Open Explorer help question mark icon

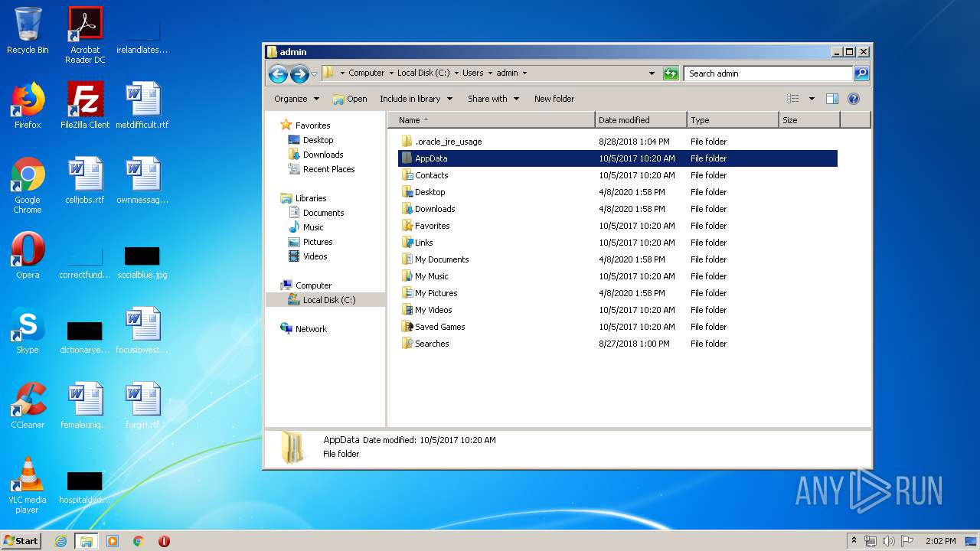[x=854, y=99]
